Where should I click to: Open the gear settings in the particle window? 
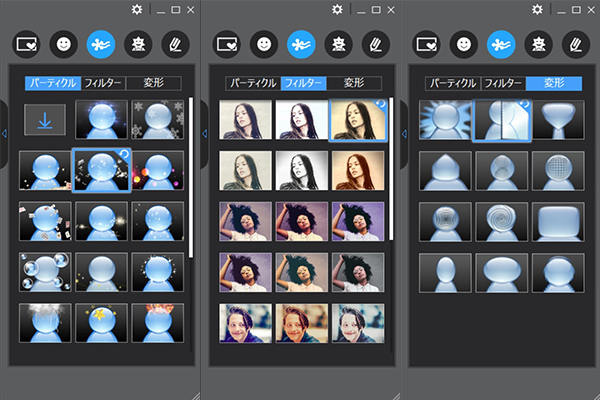pyautogui.click(x=137, y=9)
